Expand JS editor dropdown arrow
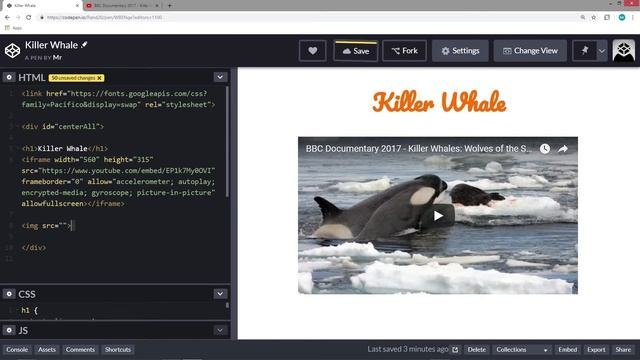This screenshot has height=360, width=640. 220,330
